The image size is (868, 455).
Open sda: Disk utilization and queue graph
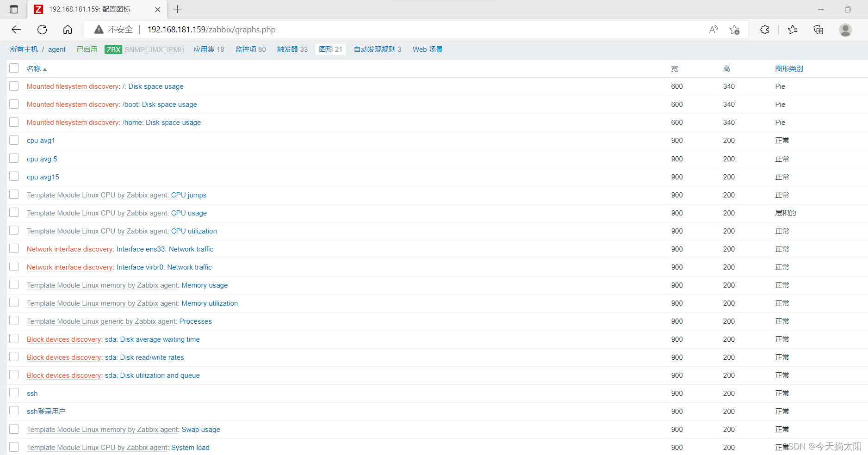(x=152, y=375)
